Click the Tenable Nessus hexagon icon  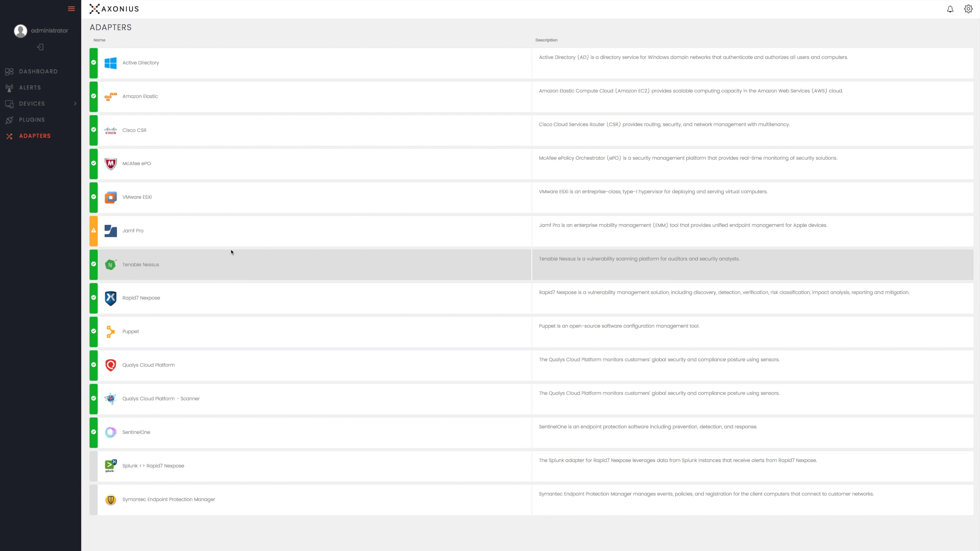[x=110, y=265]
